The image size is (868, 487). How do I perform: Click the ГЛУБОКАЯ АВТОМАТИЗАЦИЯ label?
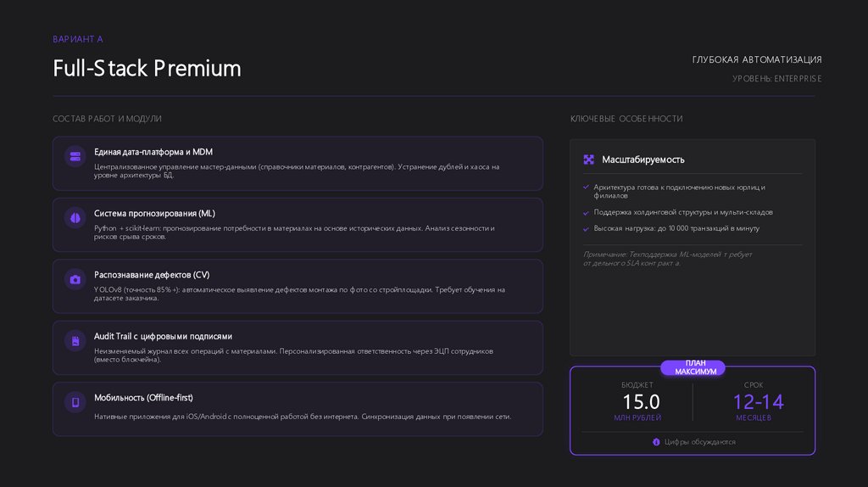coord(757,59)
